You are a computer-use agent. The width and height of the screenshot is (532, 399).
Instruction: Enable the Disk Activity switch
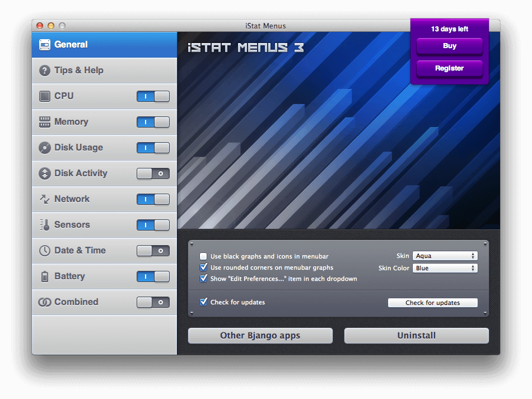[153, 173]
